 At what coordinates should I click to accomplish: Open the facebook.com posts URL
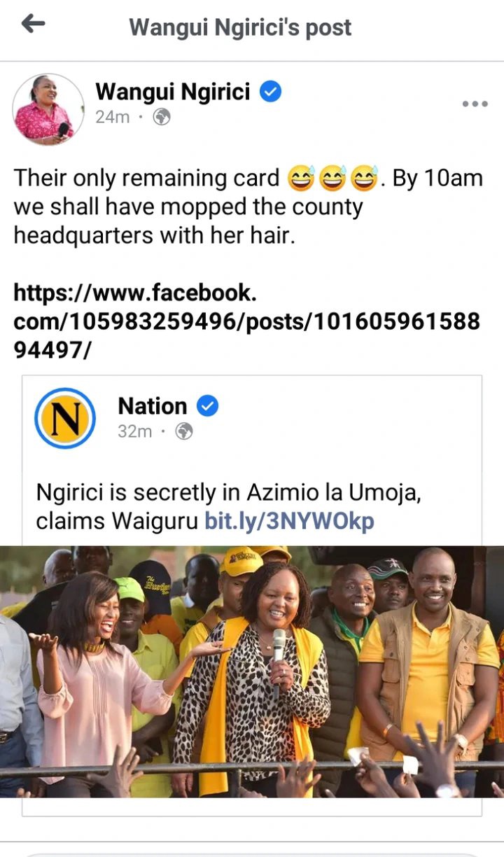click(247, 321)
